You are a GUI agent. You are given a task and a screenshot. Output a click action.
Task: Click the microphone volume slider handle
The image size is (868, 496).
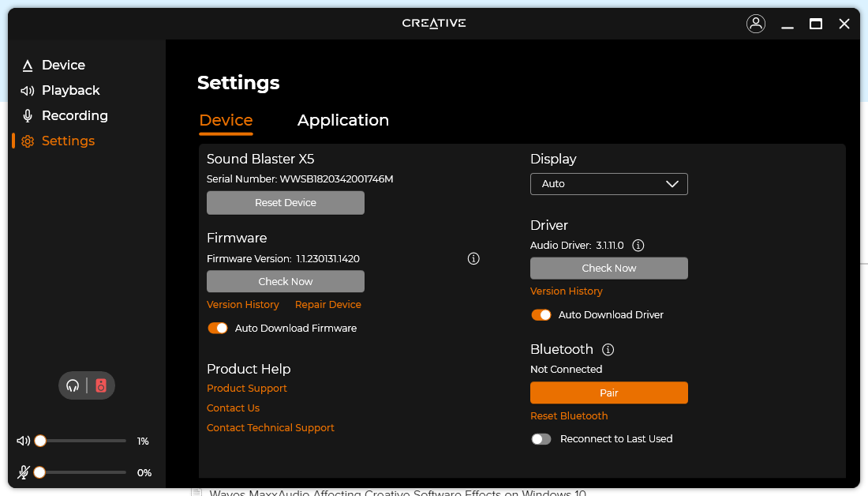(x=39, y=473)
